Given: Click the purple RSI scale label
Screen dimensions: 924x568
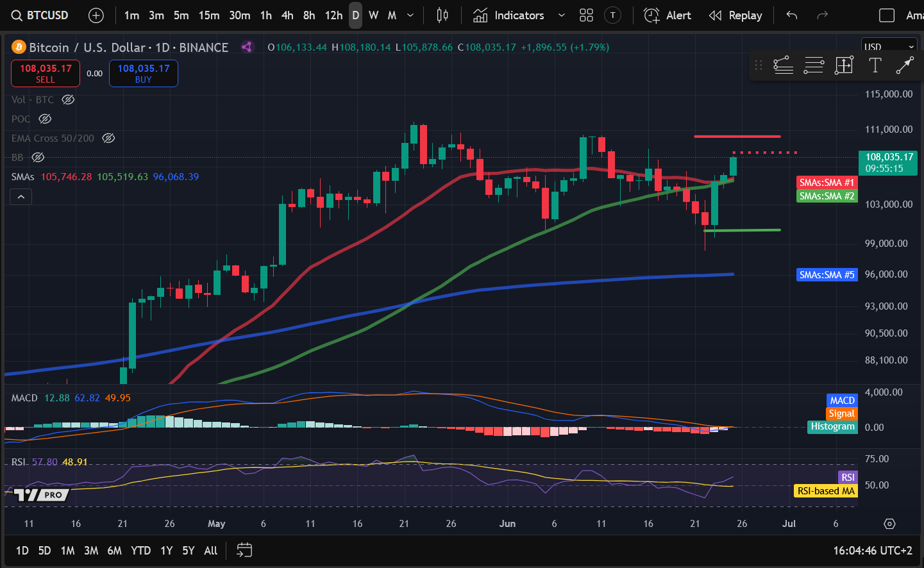Looking at the screenshot, I should (848, 478).
